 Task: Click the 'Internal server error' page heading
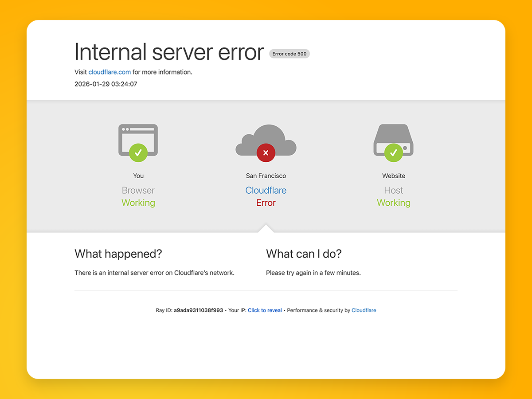click(169, 52)
